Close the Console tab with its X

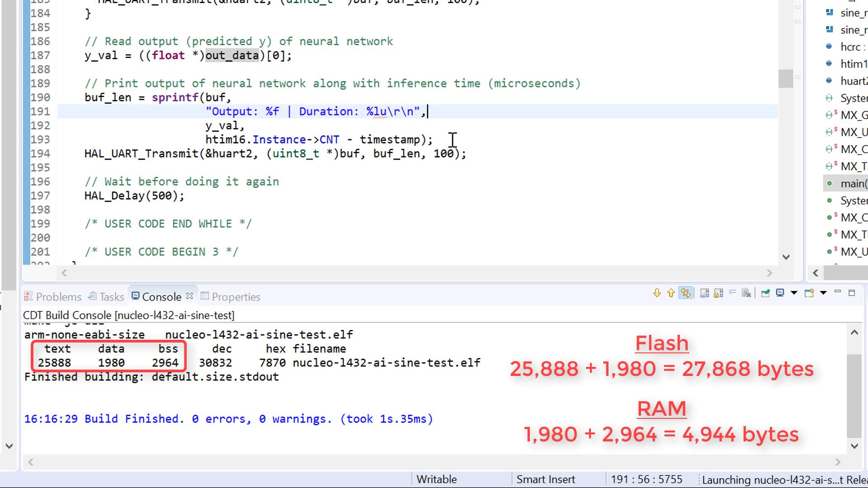[x=190, y=296]
